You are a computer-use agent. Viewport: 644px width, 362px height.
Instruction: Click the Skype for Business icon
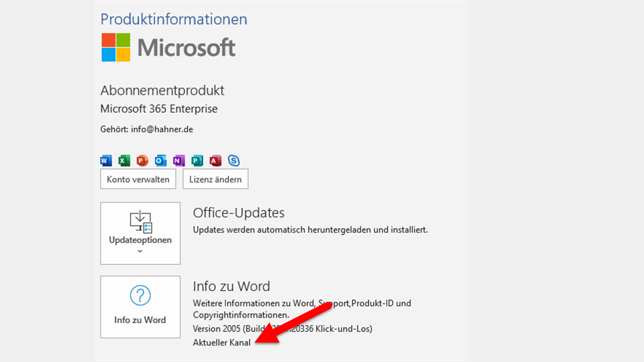point(233,161)
